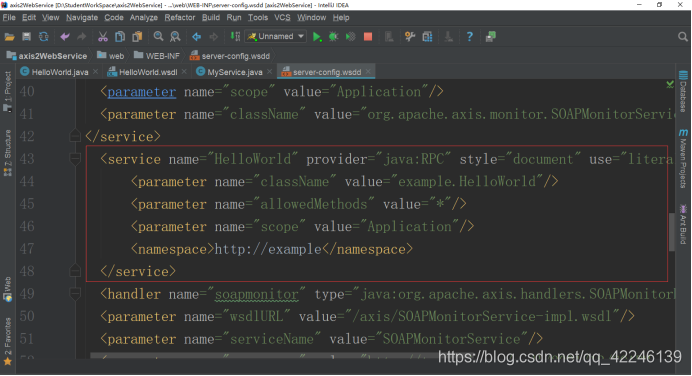
Task: Click the Copy icon in toolbar
Action: coord(120,37)
